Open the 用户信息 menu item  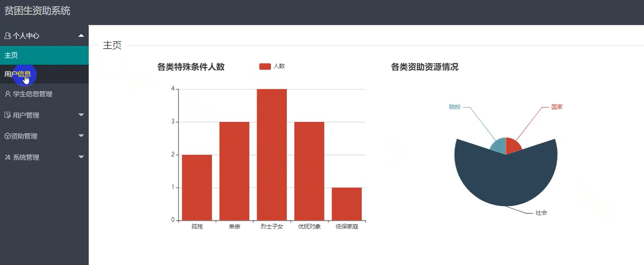coord(44,74)
